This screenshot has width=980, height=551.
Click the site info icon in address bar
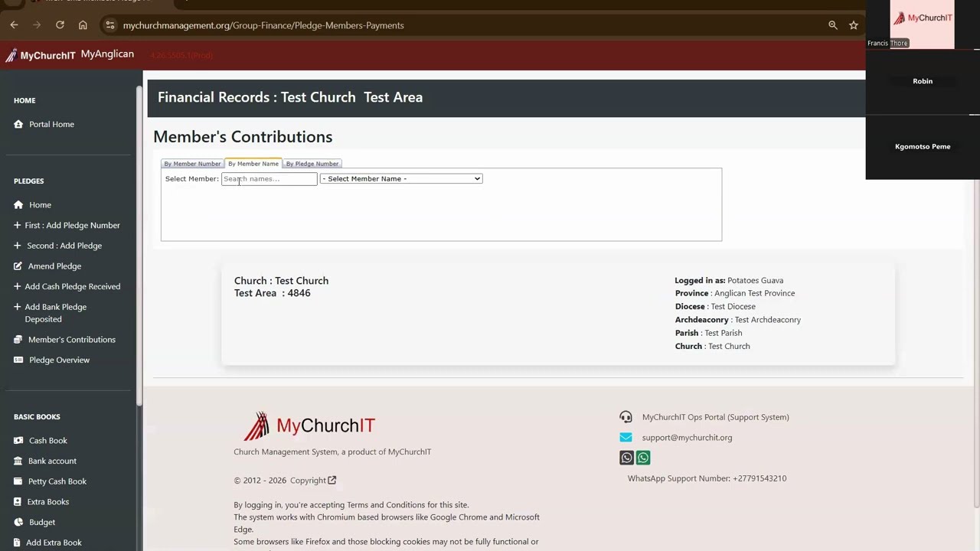109,25
